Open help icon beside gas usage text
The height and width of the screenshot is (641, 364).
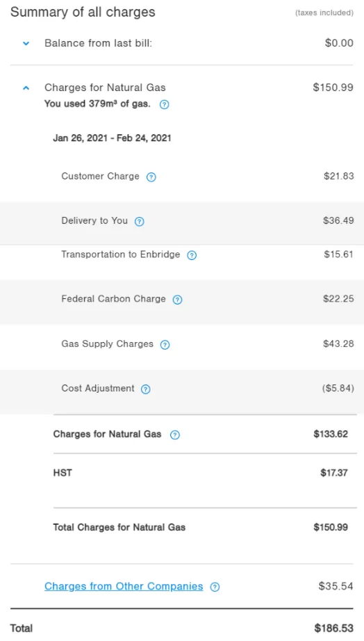164,105
